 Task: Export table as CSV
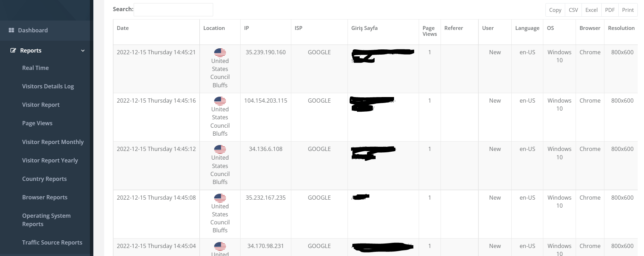pos(573,10)
